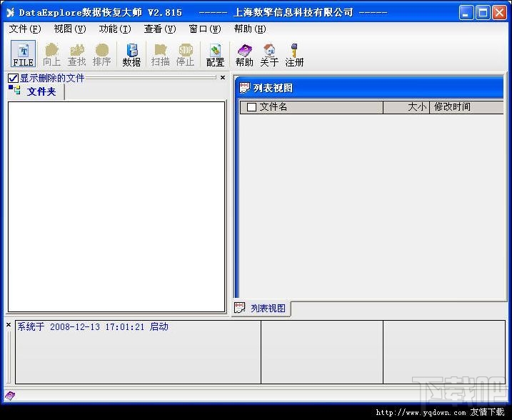Click the 帮助 (Help) book icon

[x=244, y=55]
